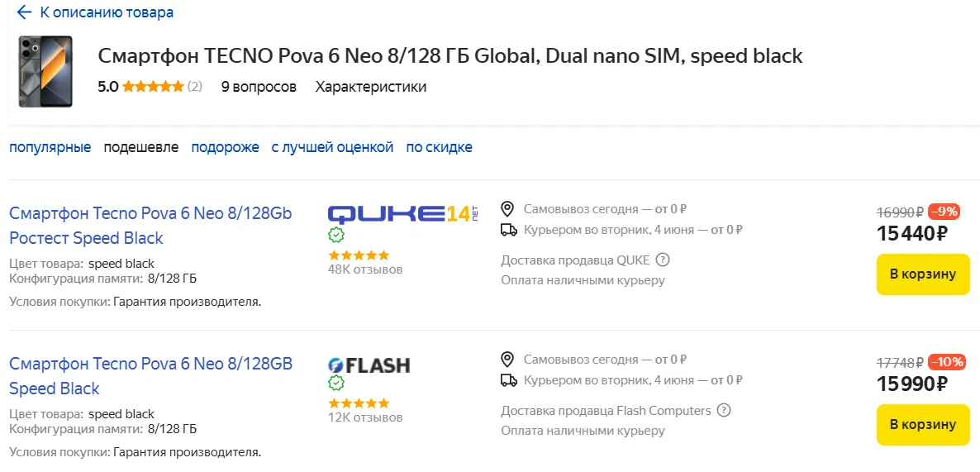Open the Flash Computers delivery help icon
Screen dimensions: 980x472
[724, 411]
